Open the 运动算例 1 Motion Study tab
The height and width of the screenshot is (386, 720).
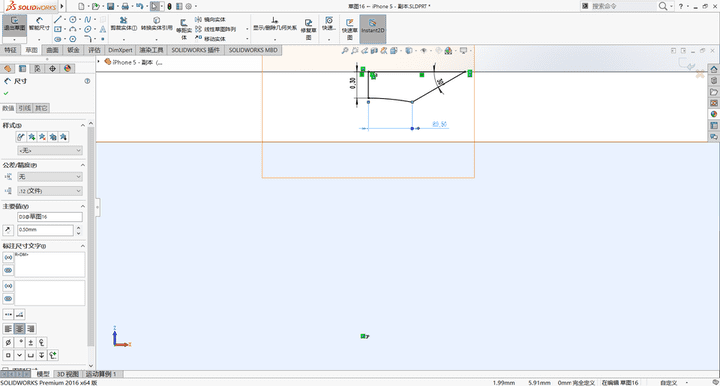click(101, 374)
